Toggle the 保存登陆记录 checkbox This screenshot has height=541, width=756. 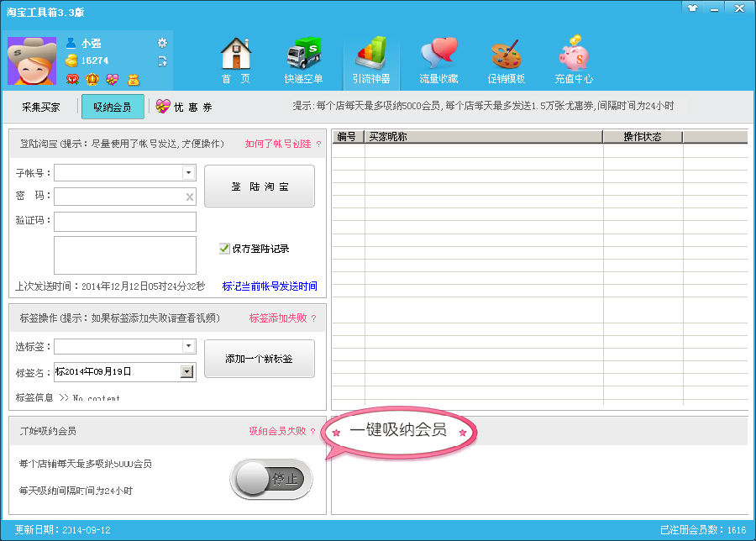224,249
